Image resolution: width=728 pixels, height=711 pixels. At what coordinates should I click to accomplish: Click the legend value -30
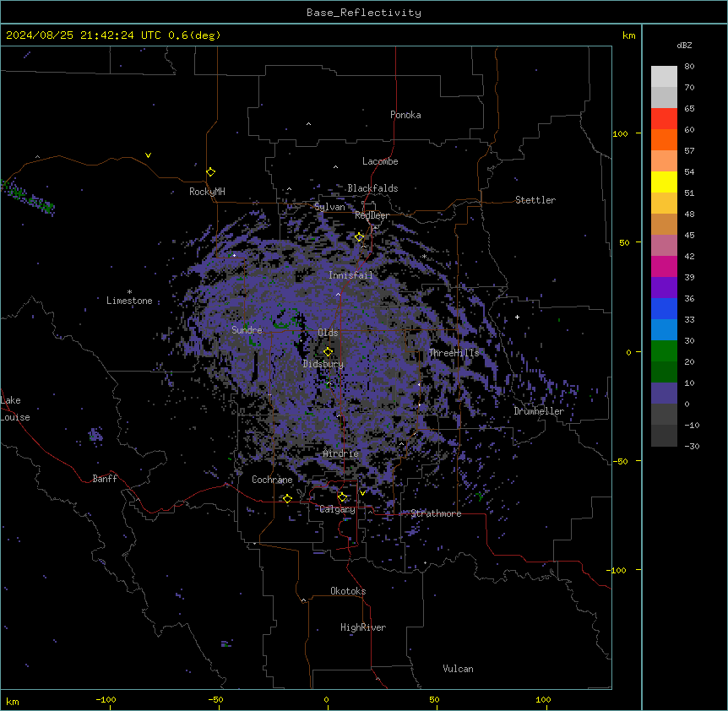[x=692, y=446]
